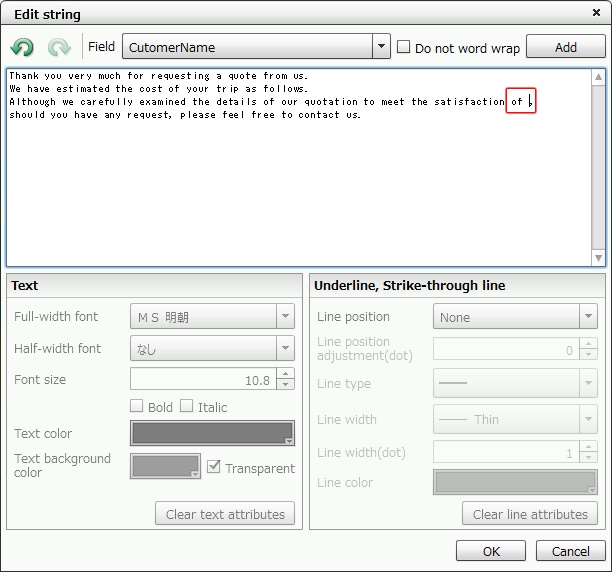Click the Cancel button

570,551
